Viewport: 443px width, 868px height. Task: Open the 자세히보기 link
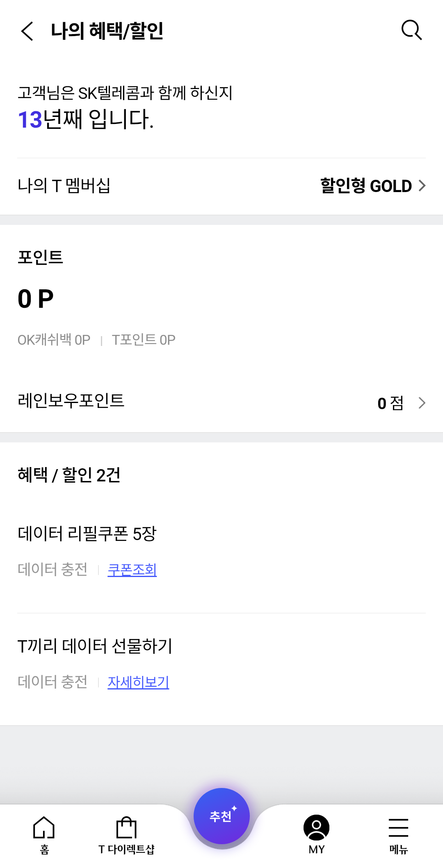click(138, 682)
